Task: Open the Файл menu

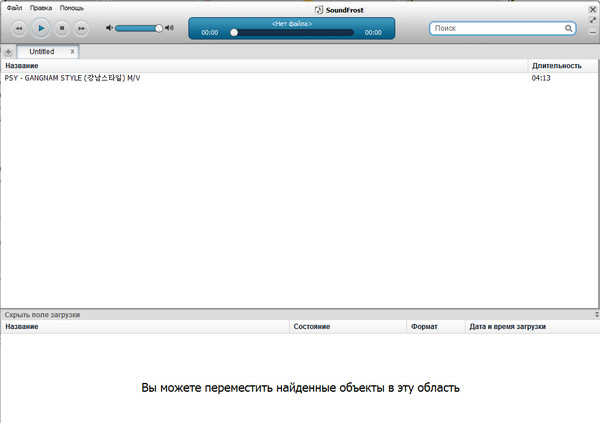Action: pos(15,8)
